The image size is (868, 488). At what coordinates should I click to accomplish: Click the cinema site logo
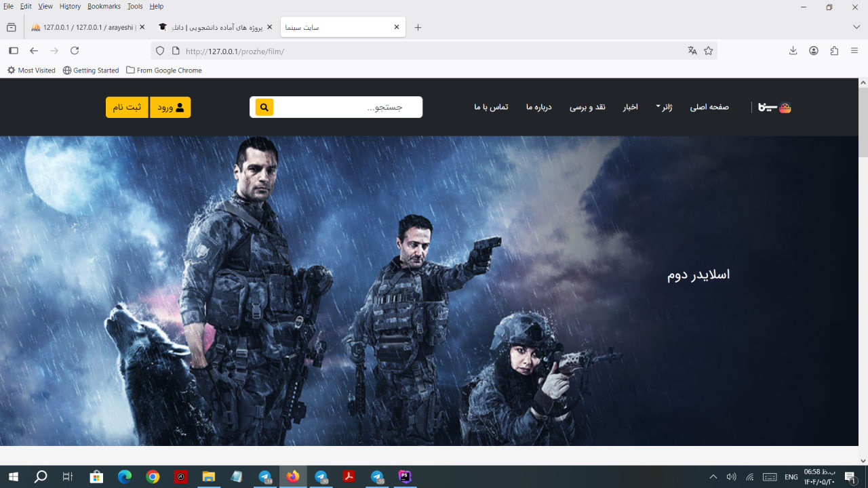(774, 107)
